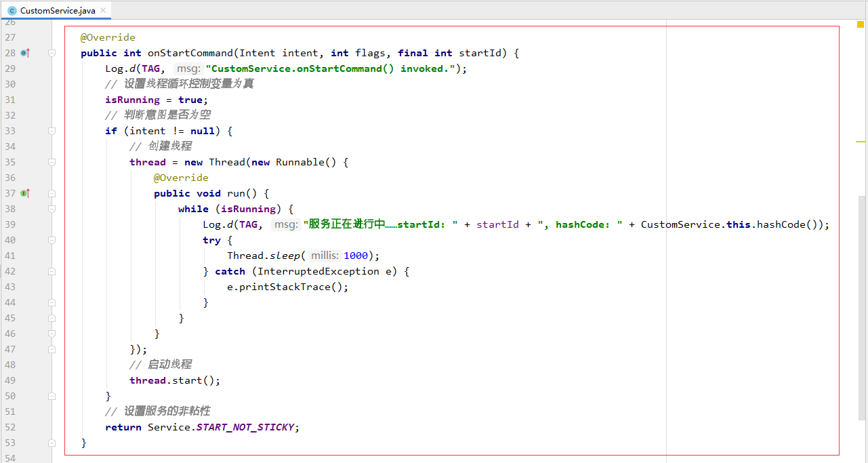Viewport: 868px width, 463px height.
Task: Collapse the if block fold marker on line 33
Action: [51, 131]
